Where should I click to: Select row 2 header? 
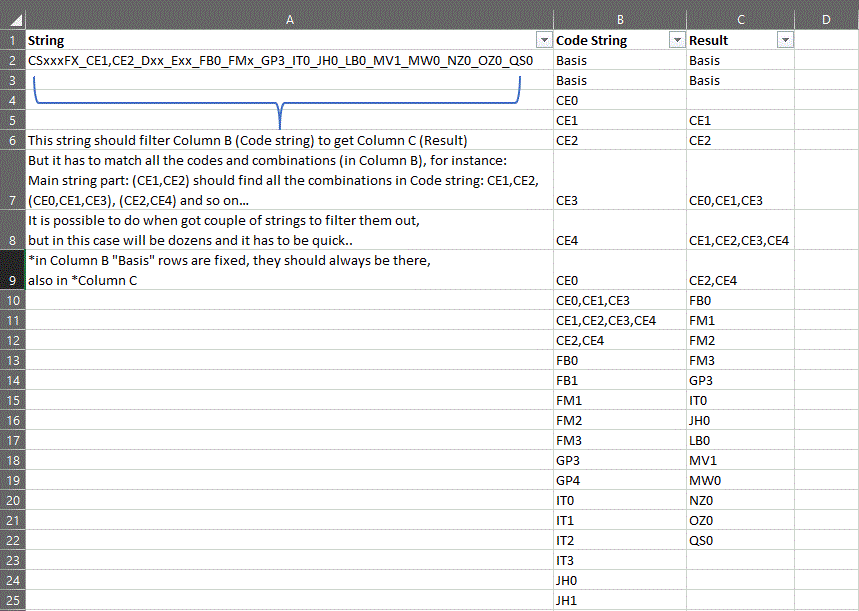click(x=13, y=60)
